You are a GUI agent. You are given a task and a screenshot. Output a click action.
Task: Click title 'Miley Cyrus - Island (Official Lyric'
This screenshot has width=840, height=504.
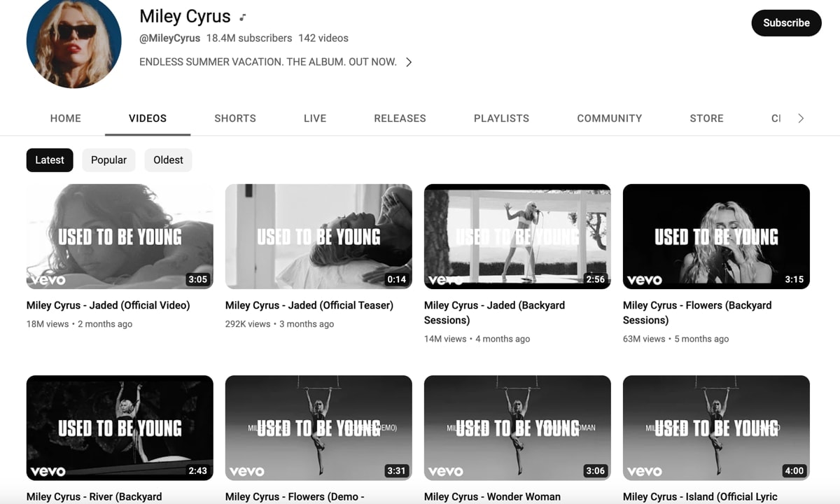coord(700,496)
